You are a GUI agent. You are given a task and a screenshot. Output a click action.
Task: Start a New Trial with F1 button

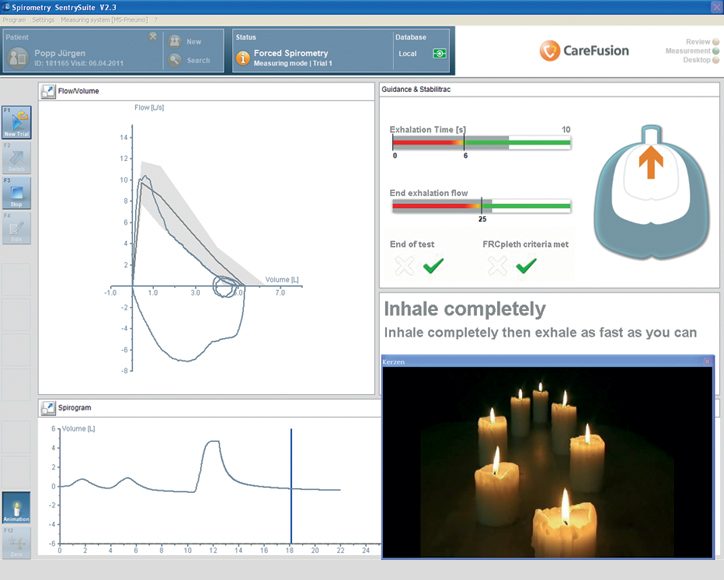click(17, 122)
